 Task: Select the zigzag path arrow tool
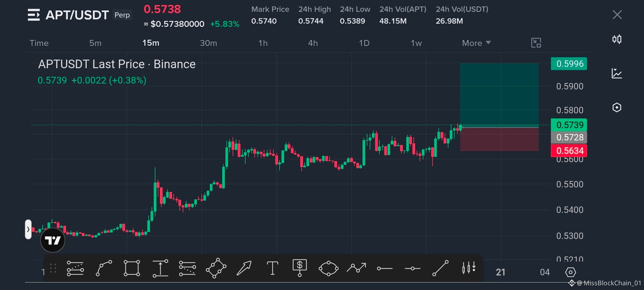point(356,268)
